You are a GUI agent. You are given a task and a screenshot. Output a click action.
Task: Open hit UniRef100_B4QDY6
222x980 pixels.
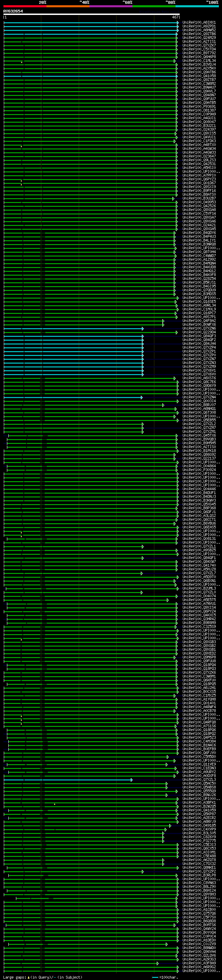199,233
